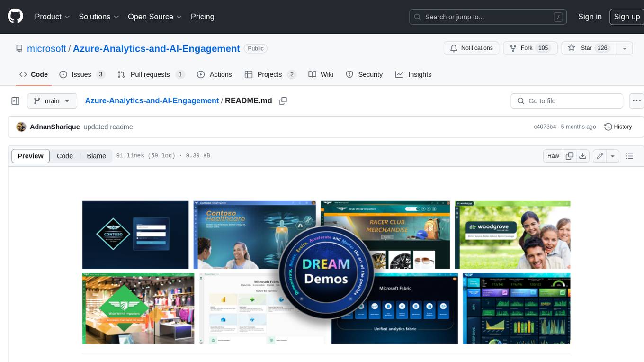Open the microsoft organization link

[46, 48]
